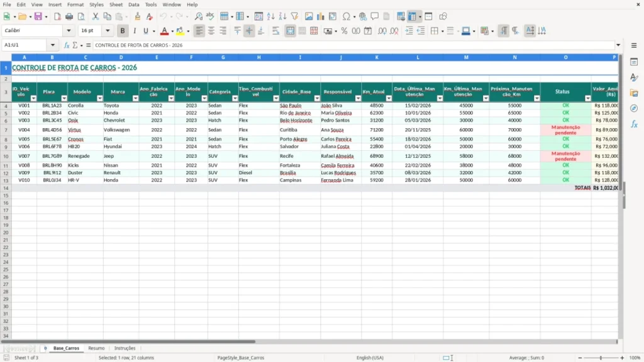This screenshot has width=644, height=362.
Task: Click the Save document icon
Action: tap(38, 16)
